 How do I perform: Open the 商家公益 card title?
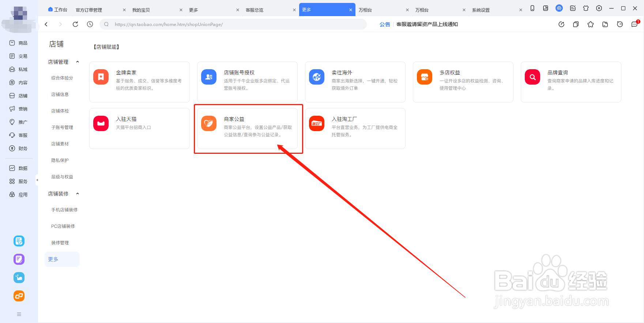click(234, 119)
